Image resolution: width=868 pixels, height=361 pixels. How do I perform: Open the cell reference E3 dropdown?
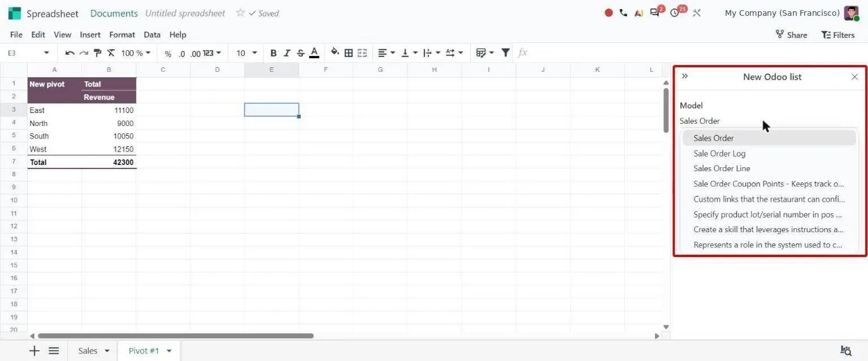click(x=46, y=53)
